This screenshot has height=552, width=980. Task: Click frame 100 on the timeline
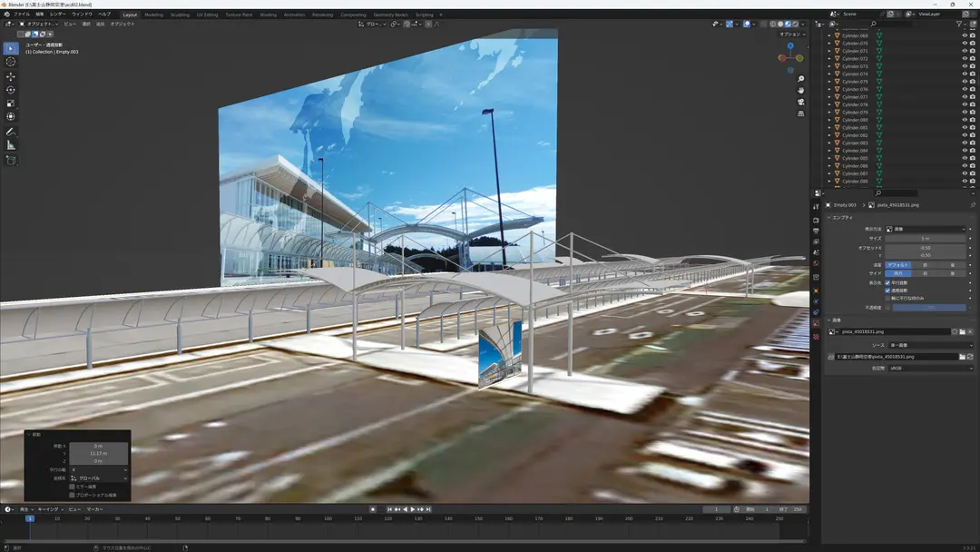tap(328, 519)
